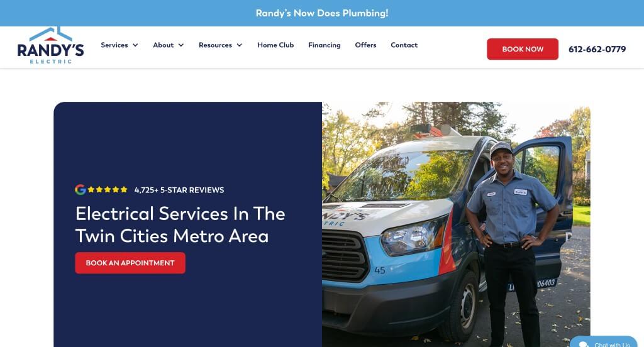Image resolution: width=644 pixels, height=347 pixels.
Task: Click the Google G logo icon
Action: tap(80, 189)
